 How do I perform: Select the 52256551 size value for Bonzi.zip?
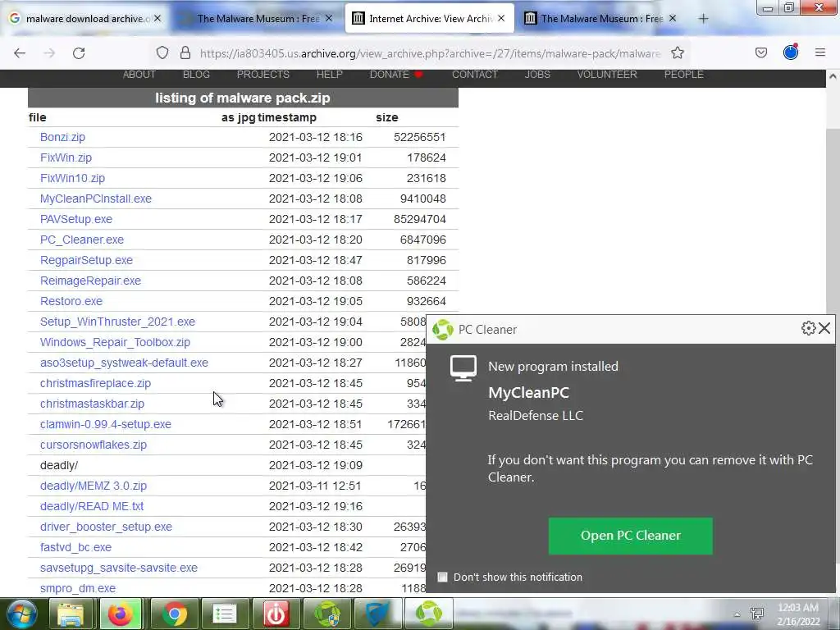click(419, 137)
